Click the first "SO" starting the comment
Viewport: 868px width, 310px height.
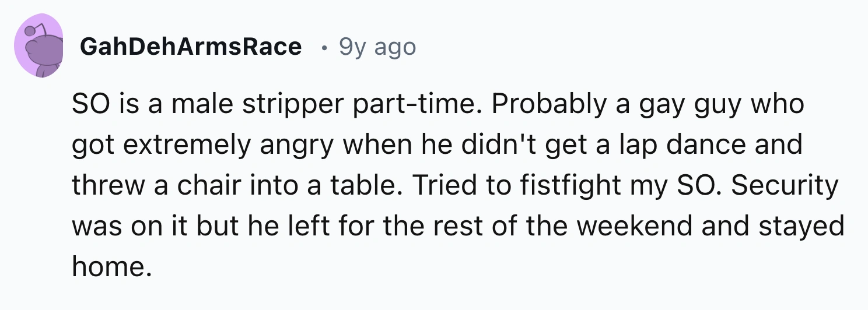point(86,105)
